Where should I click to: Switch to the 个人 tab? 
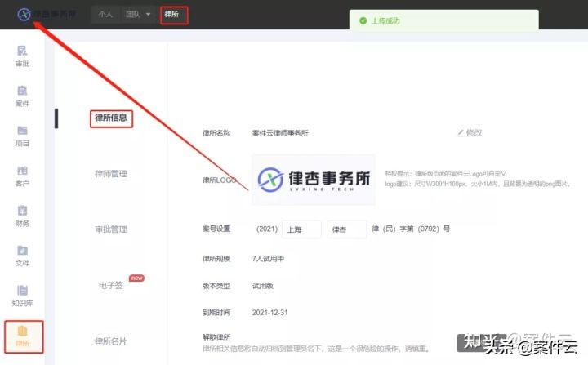[105, 14]
